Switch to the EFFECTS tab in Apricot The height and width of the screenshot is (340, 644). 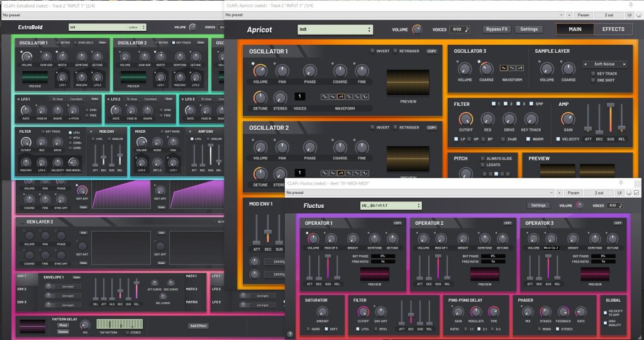point(613,29)
